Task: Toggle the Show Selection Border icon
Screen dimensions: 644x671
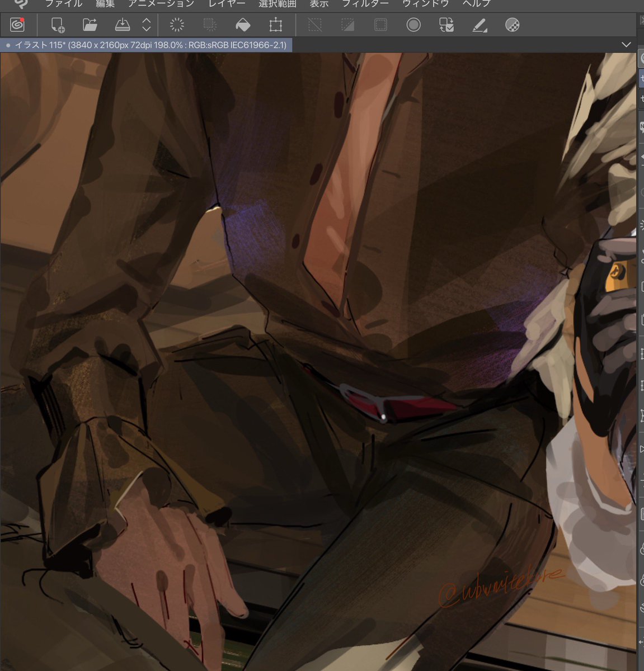Action: (380, 25)
